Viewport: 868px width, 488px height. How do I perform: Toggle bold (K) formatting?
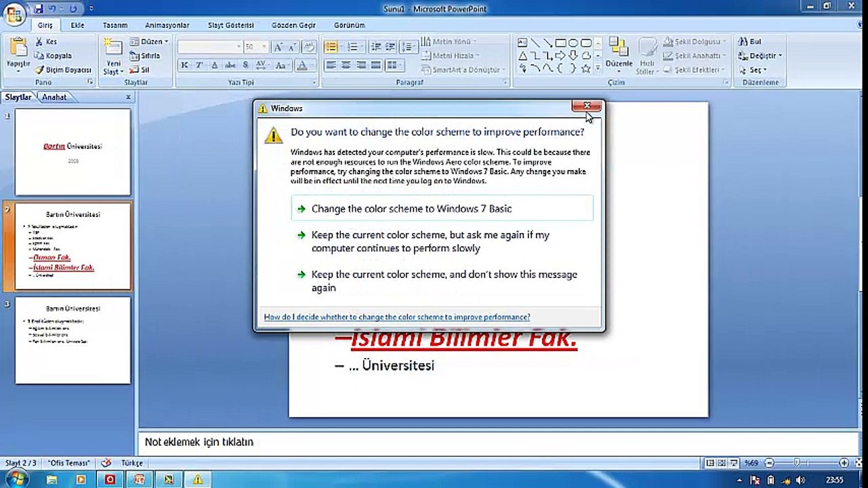point(184,65)
